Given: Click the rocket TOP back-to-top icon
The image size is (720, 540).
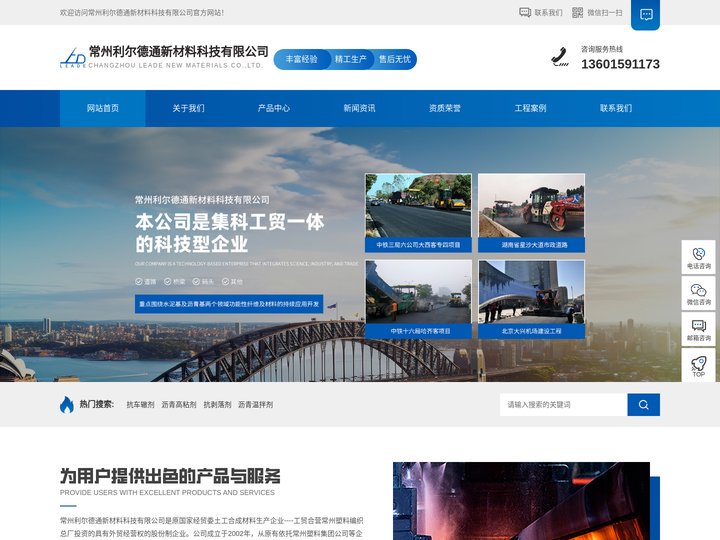Looking at the screenshot, I should click(698, 364).
